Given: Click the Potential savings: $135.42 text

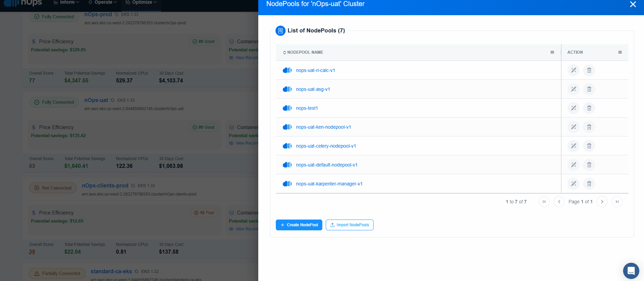Looking at the screenshot, I should coord(58,135).
